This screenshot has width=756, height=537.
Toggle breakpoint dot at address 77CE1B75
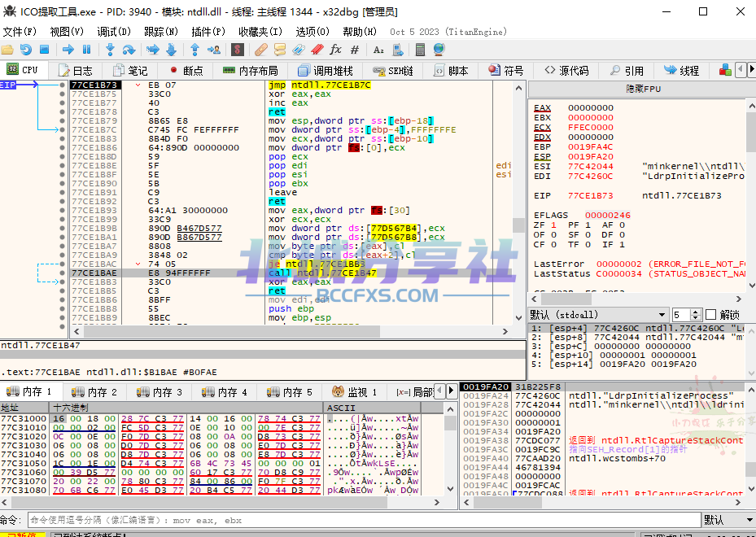(x=62, y=94)
